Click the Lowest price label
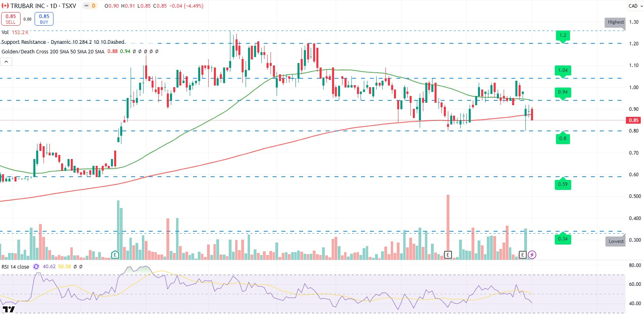Image resolution: width=644 pixels, height=314 pixels. click(x=616, y=241)
